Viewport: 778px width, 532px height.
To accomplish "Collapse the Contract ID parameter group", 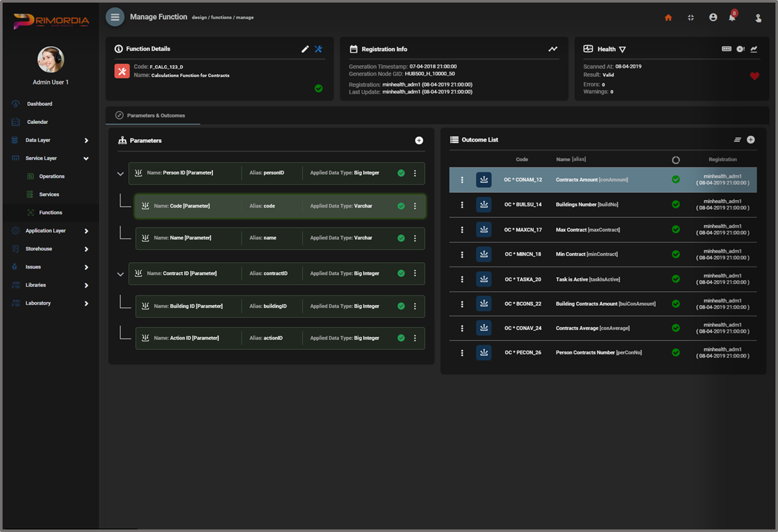I will 120,274.
